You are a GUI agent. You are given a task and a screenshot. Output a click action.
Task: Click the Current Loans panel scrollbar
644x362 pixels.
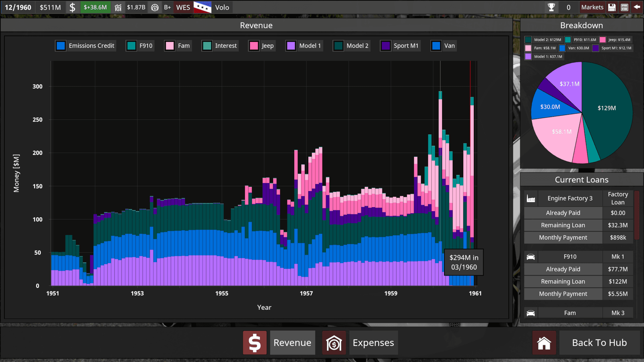[637, 215]
